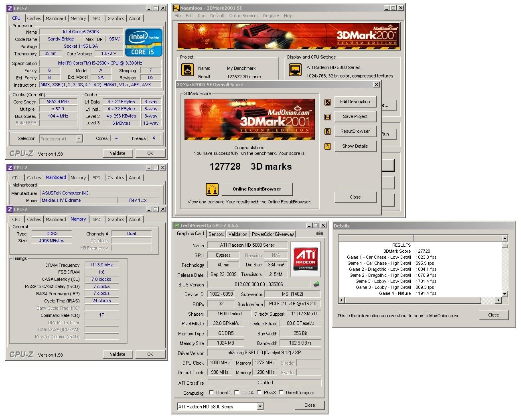Click the Details horizontal scroll-left arrow
Image resolution: width=521 pixels, height=420 pixels.
pyautogui.click(x=342, y=300)
